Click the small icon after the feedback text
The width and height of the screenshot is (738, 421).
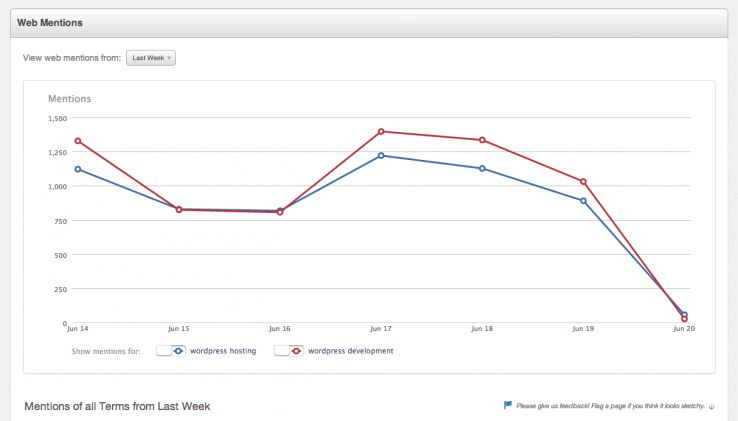(x=712, y=406)
